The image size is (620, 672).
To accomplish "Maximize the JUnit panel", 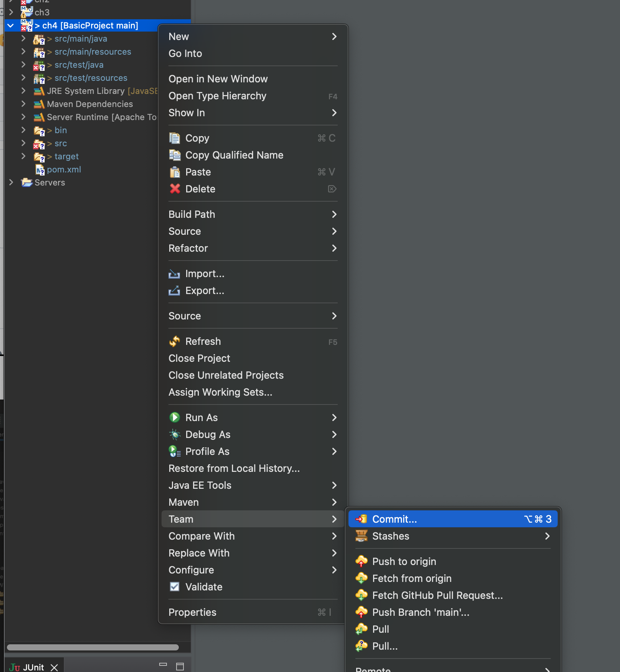I will pos(180,667).
